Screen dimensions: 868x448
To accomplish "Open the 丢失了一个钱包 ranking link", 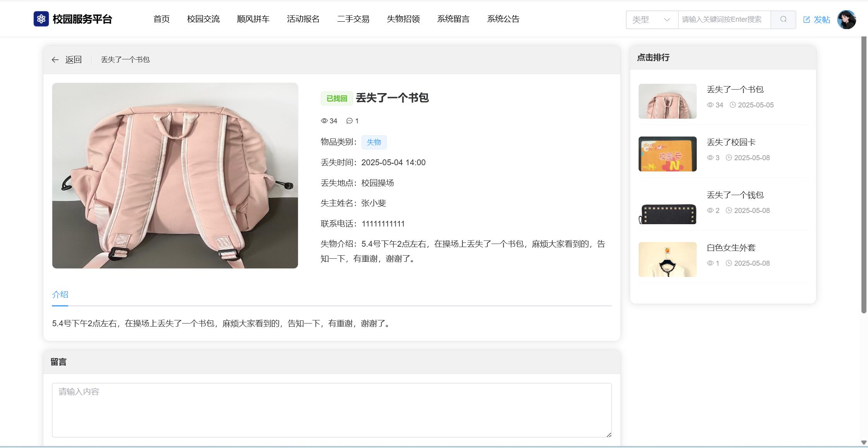I will [735, 195].
